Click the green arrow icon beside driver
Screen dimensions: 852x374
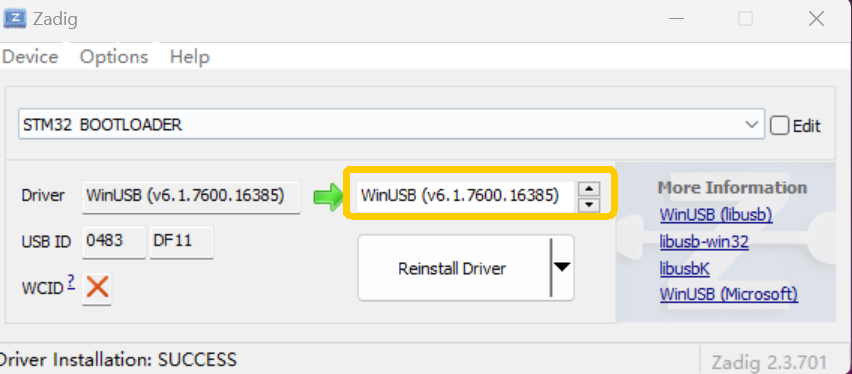pos(328,196)
